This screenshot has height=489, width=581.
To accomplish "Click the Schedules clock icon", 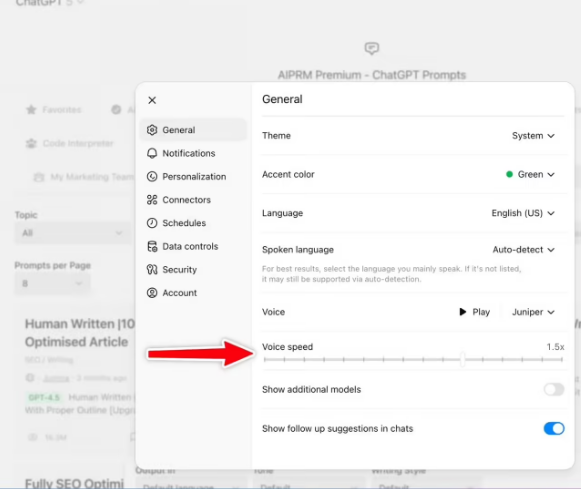I will 152,223.
